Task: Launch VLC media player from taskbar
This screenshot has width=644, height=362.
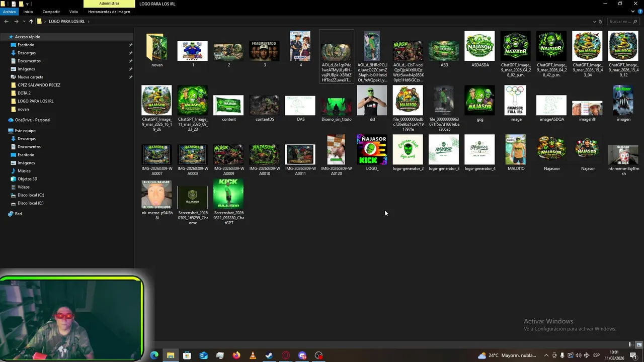Action: (253, 355)
